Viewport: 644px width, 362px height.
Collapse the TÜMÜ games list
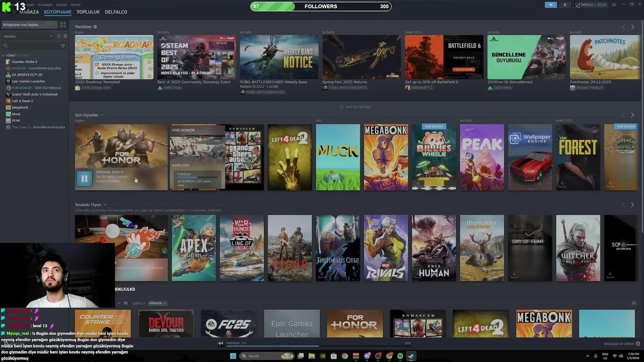click(4, 55)
